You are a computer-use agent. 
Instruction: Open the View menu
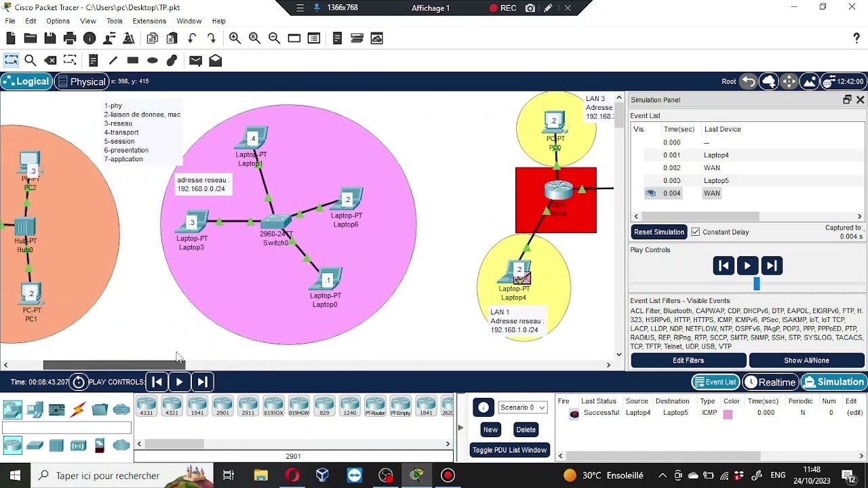[x=88, y=21]
